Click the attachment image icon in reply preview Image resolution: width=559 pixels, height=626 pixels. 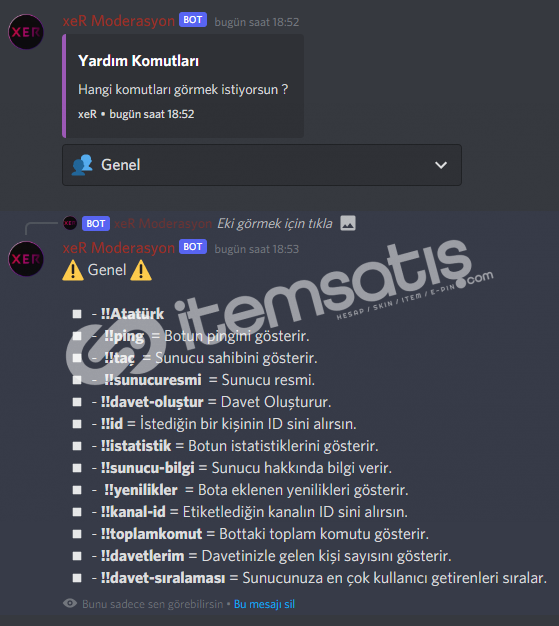[348, 223]
